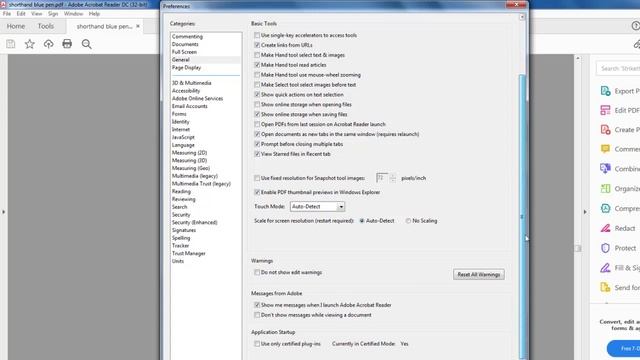Image resolution: width=640 pixels, height=360 pixels.
Task: Toggle Enable PDF thumbnail previews checkbox
Action: (x=257, y=192)
